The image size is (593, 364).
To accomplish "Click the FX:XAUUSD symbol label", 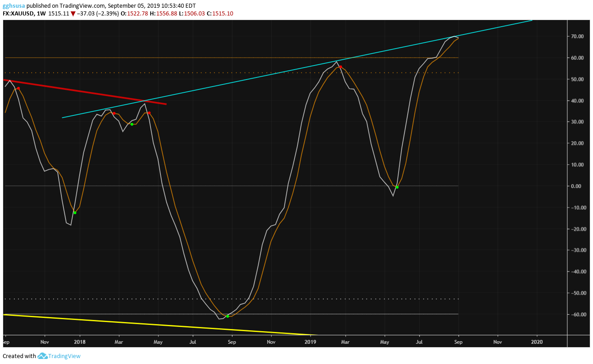I will (x=18, y=14).
